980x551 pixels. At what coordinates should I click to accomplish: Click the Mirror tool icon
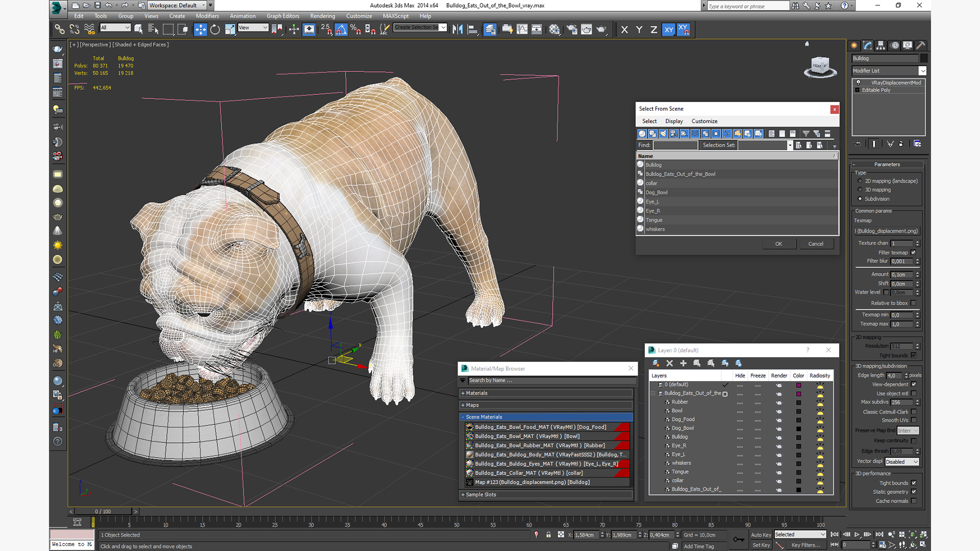458,29
